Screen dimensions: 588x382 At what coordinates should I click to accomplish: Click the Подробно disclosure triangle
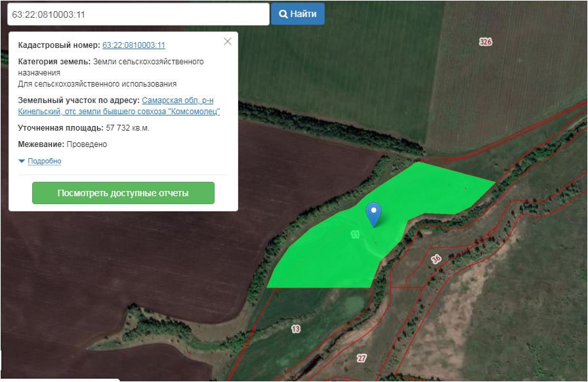coord(22,161)
